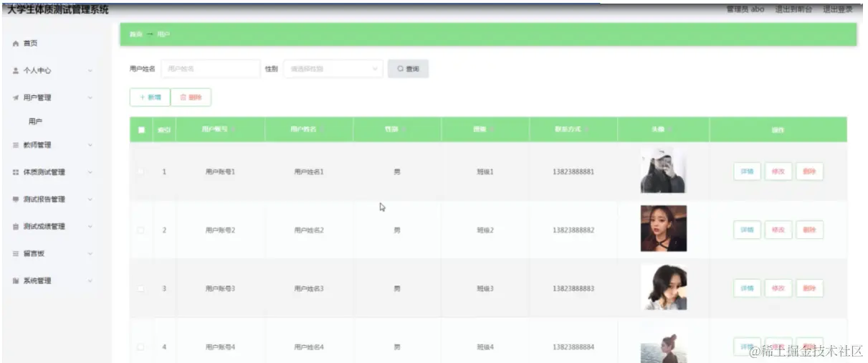Screen dimensions: 868x363
Task: Open the 性别 dropdown filter
Action: click(333, 69)
